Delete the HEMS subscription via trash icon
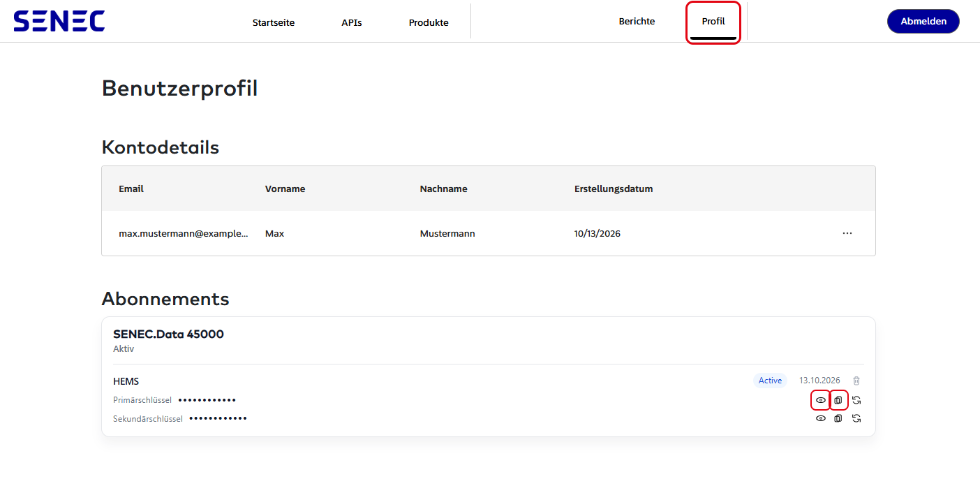This screenshot has width=980, height=479. [x=856, y=381]
